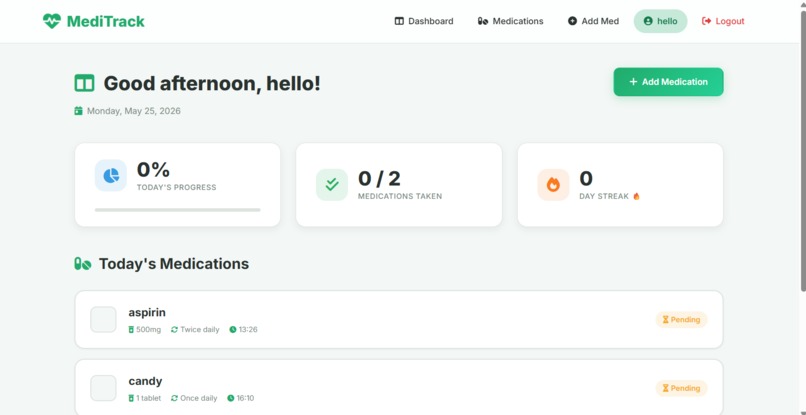The image size is (806, 415).
Task: Click the 13:26 time text
Action: [x=248, y=330]
